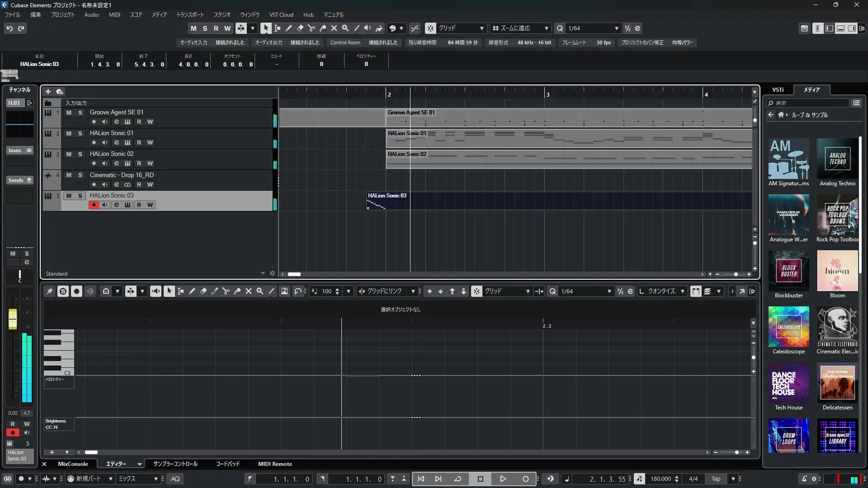Viewport: 868px width, 488px height.
Task: Open the トランスポート menu
Action: tap(190, 14)
